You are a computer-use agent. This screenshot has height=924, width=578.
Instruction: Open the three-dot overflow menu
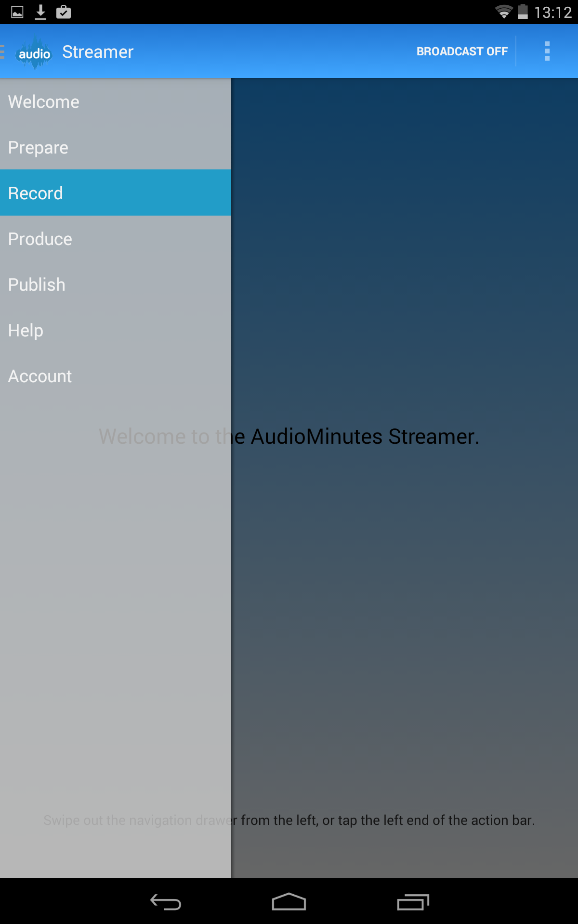point(547,51)
